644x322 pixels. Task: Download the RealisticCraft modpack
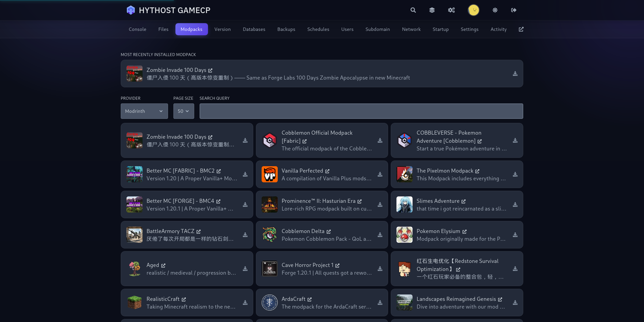245,303
